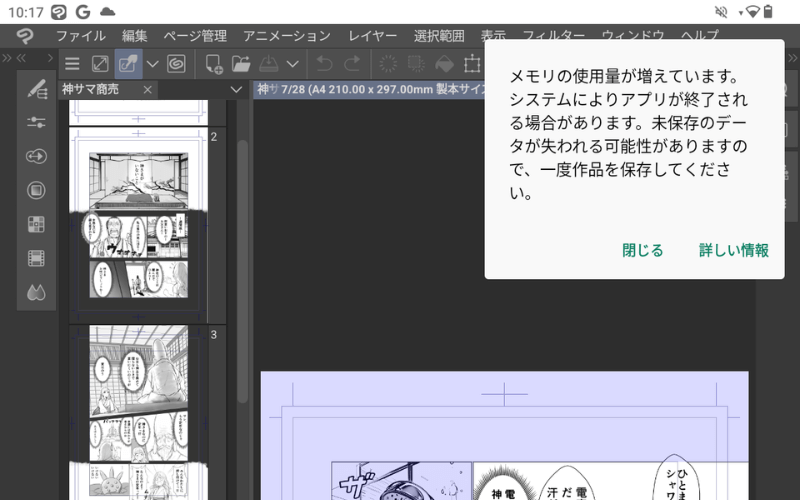Save the work with the save icon
This screenshot has height=500, width=800.
(268, 64)
